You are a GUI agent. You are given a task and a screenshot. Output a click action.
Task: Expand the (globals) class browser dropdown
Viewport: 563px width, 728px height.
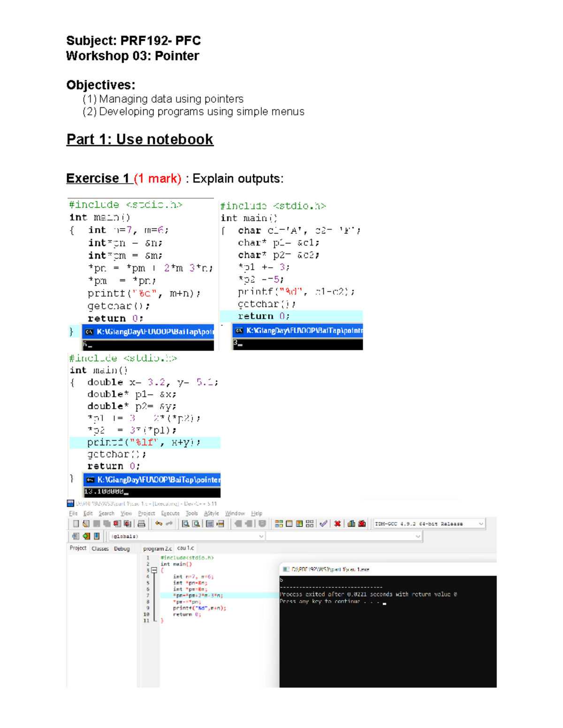tap(260, 536)
